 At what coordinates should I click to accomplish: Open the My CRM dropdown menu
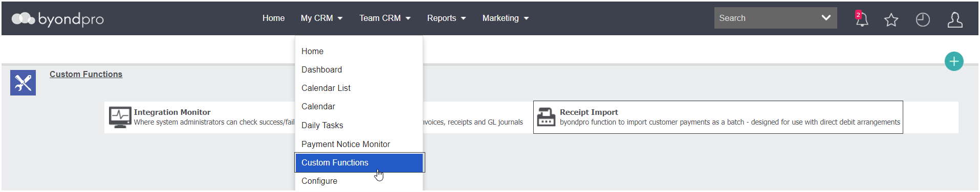(x=321, y=18)
